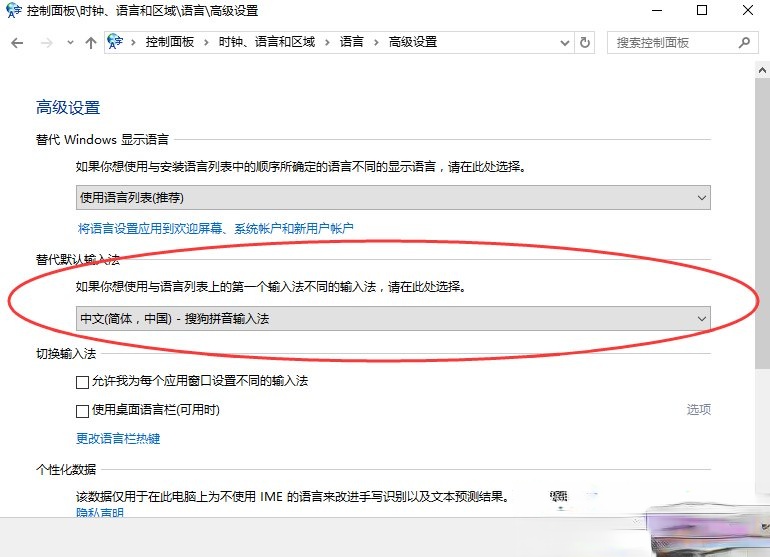
Task: Open the 更改语言栏热键 link
Action: [x=118, y=438]
